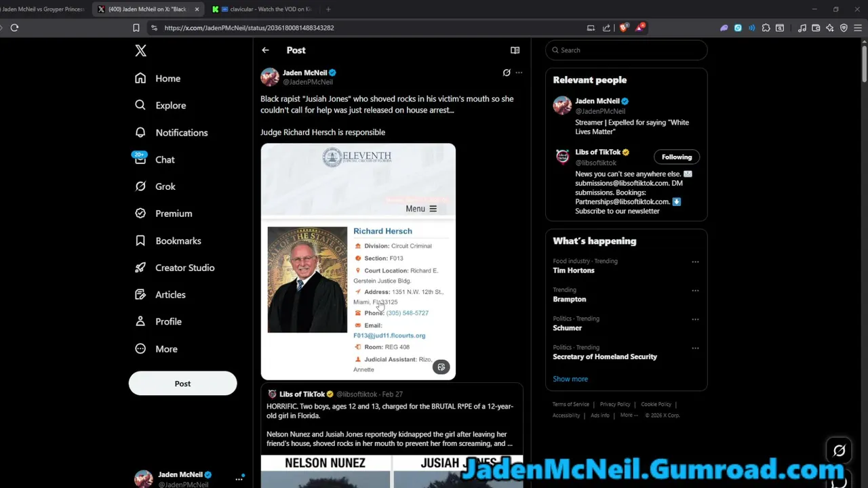Open the Premium badge icon

[140, 213]
